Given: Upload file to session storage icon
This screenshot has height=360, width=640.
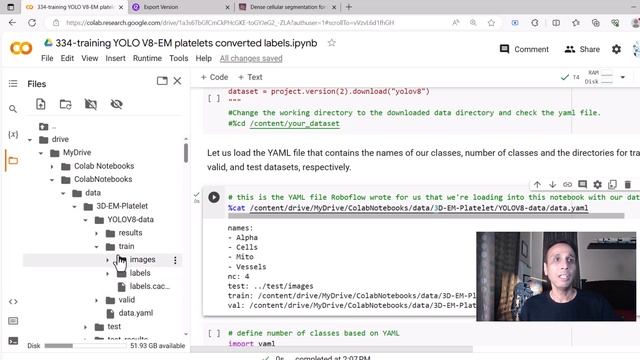Looking at the screenshot, I should pos(40,104).
